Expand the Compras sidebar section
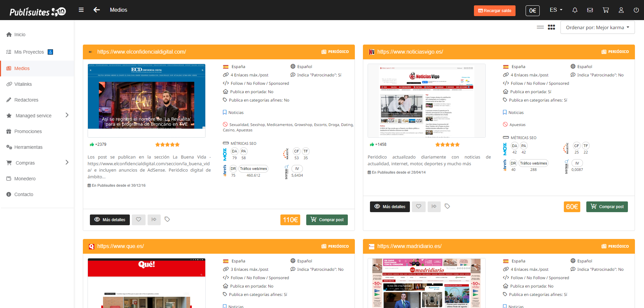 (25, 163)
